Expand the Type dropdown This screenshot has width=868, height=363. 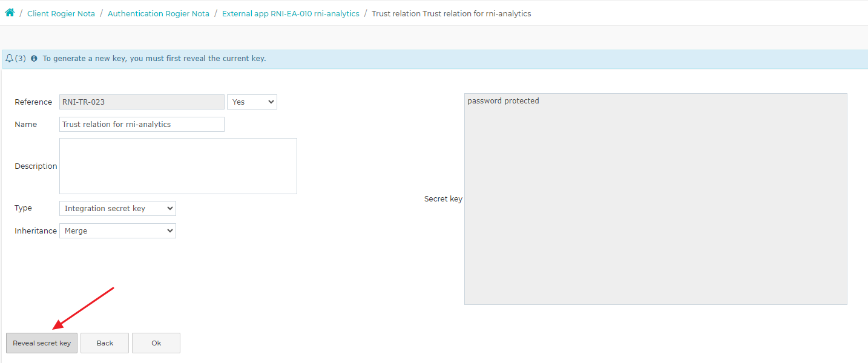(x=117, y=209)
